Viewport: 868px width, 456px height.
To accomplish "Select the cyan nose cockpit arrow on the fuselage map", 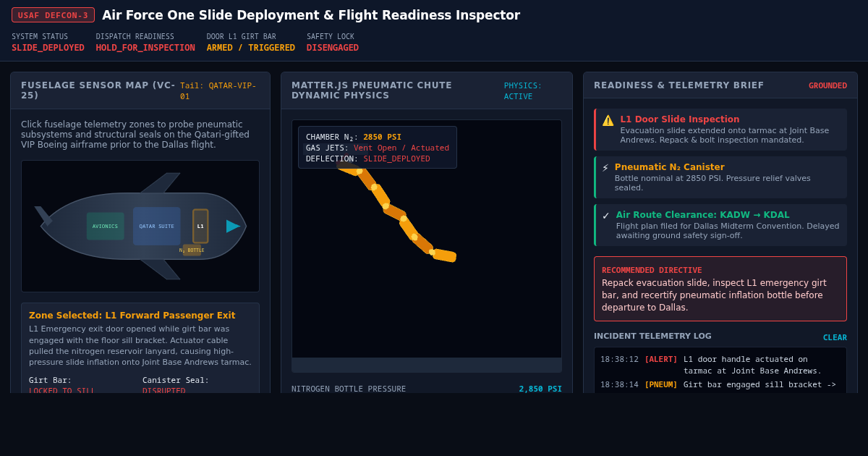I will point(233,227).
